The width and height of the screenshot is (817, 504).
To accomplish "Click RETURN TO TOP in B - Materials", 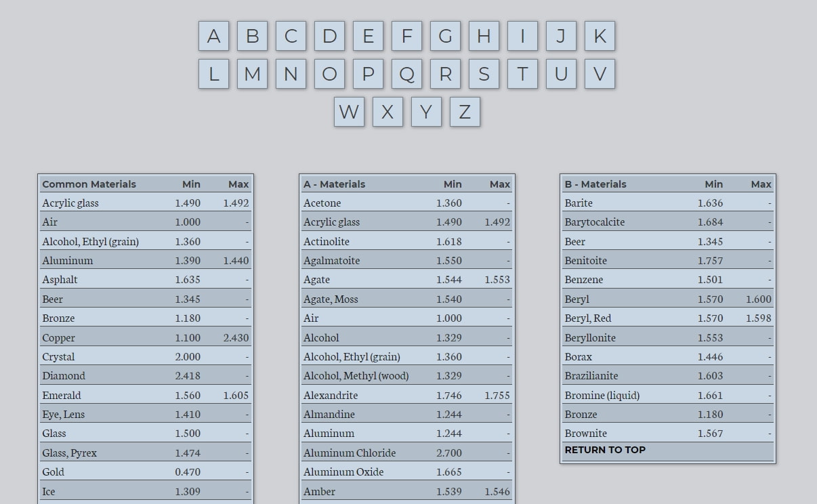I will click(x=605, y=450).
